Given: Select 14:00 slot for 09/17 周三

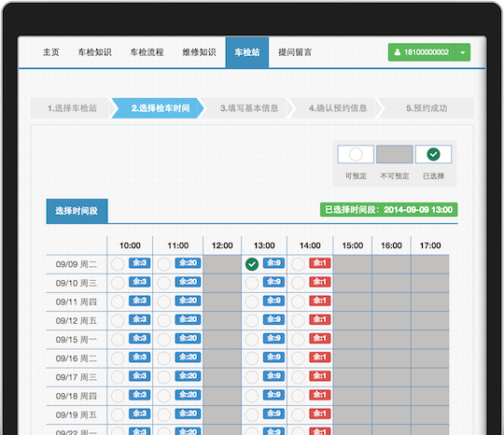Looking at the screenshot, I should [x=298, y=377].
